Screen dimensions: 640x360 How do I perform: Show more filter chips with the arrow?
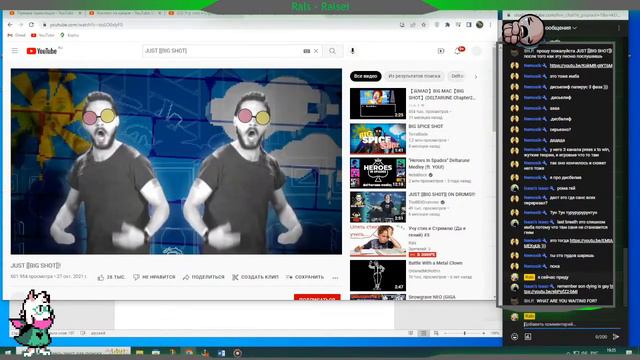coord(476,76)
